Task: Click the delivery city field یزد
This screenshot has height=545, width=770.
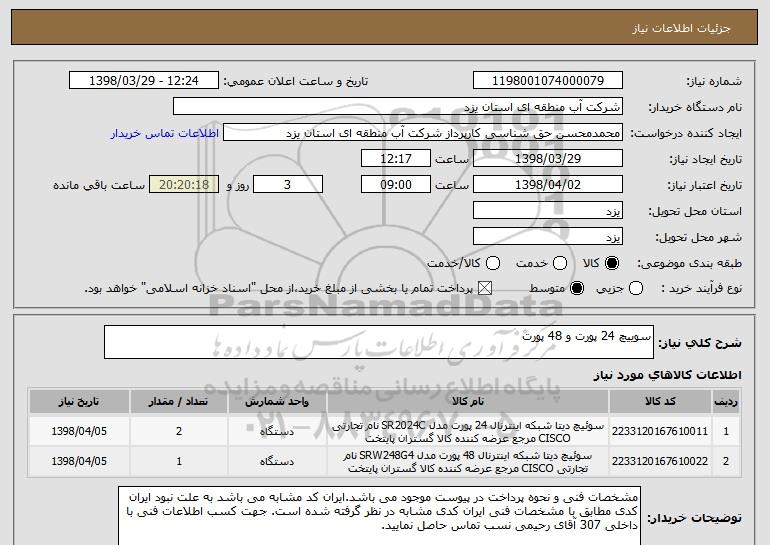Action: click(x=548, y=237)
